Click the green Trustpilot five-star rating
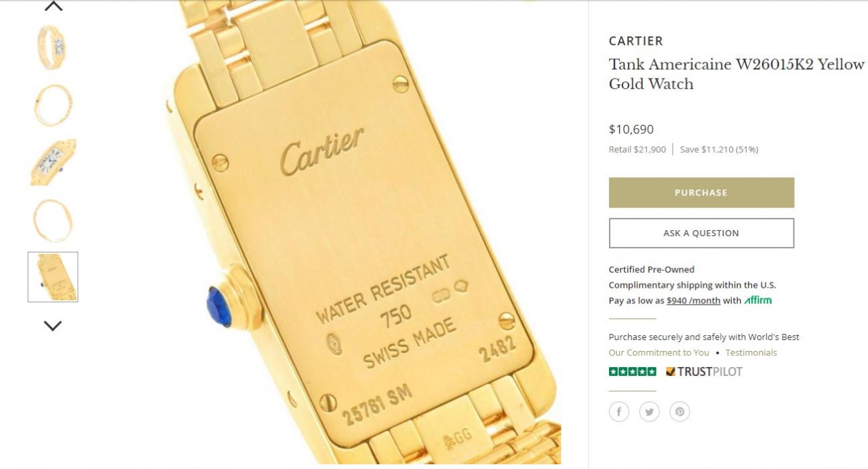868x469 pixels. pos(632,371)
